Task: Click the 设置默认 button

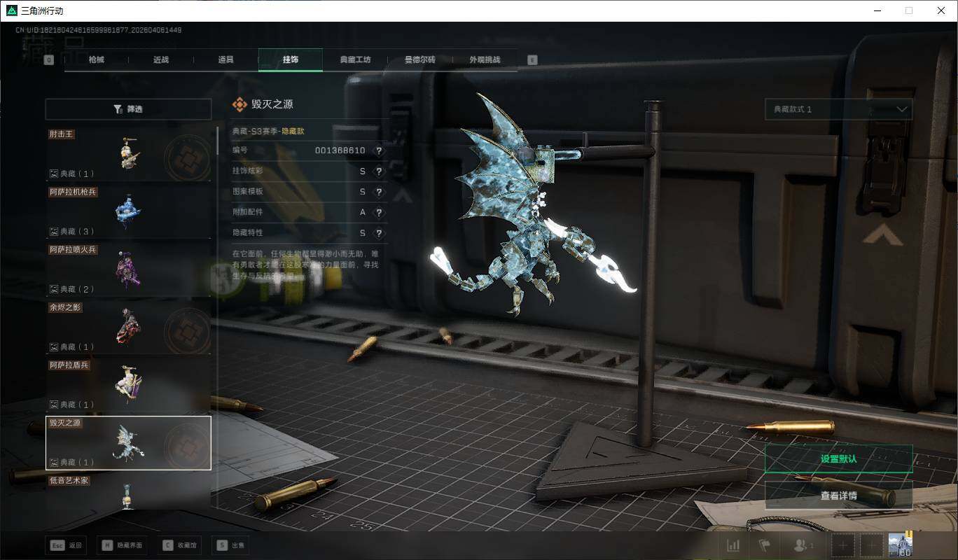Action: (x=838, y=459)
